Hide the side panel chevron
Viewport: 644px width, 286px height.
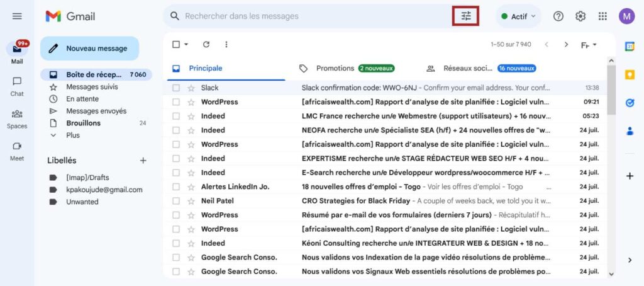[x=630, y=260]
